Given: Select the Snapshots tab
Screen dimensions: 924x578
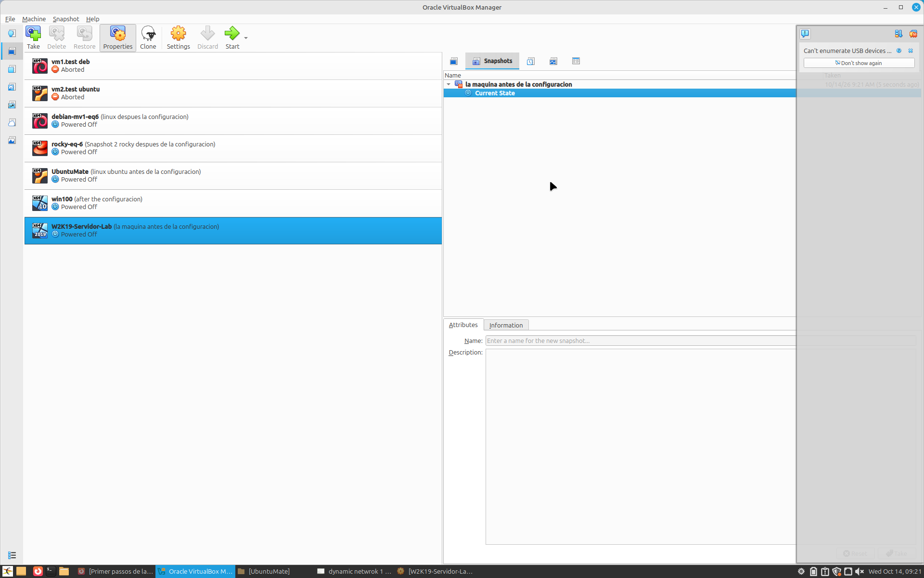Looking at the screenshot, I should (492, 61).
